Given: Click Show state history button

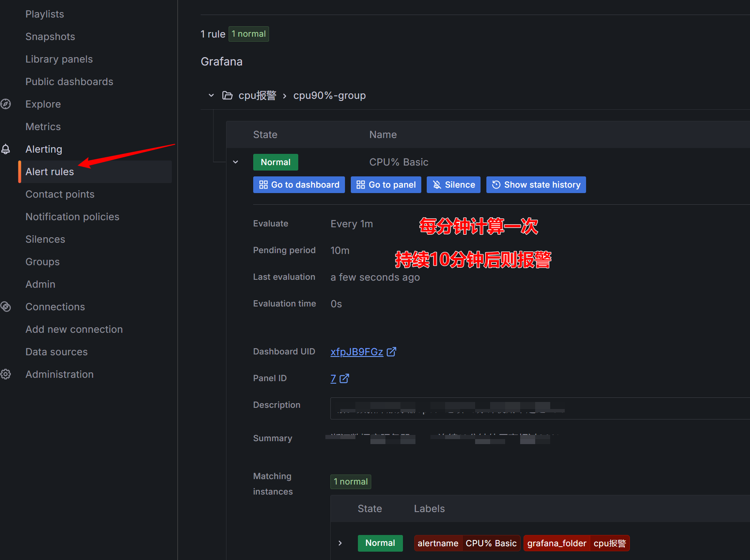Looking at the screenshot, I should (536, 185).
